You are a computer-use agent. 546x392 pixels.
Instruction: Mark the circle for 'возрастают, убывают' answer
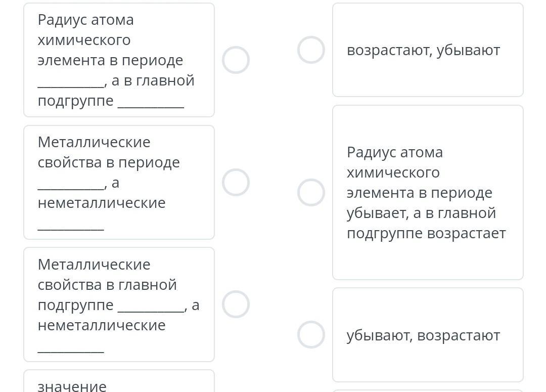tap(311, 50)
